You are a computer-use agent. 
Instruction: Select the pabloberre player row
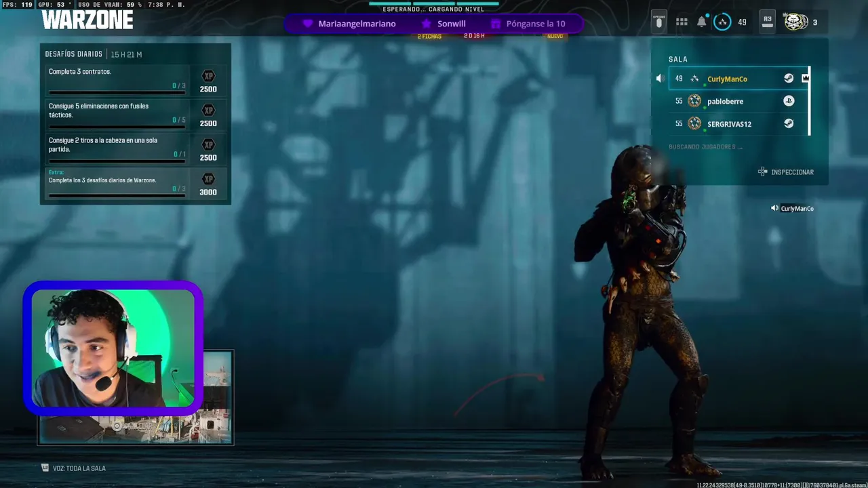coord(738,101)
